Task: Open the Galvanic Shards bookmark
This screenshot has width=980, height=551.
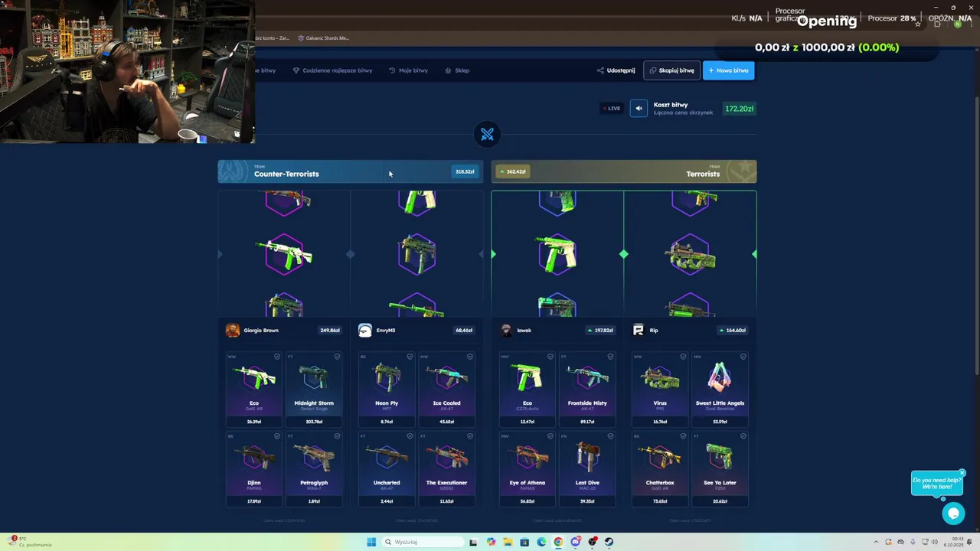Action: coord(323,38)
